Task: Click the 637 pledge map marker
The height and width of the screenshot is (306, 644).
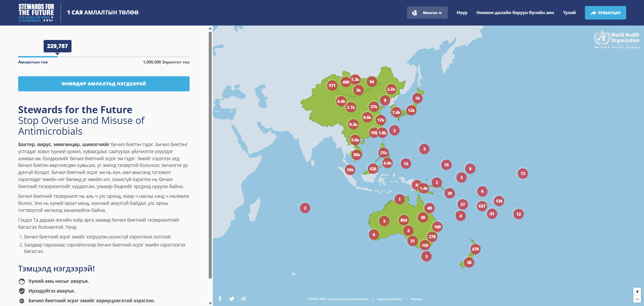Action: coord(482,206)
